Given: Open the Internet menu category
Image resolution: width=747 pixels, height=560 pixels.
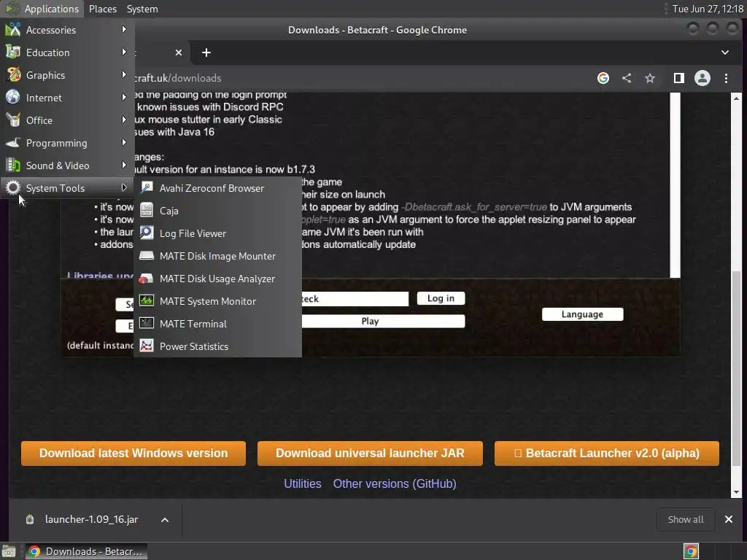Looking at the screenshot, I should tap(67, 98).
